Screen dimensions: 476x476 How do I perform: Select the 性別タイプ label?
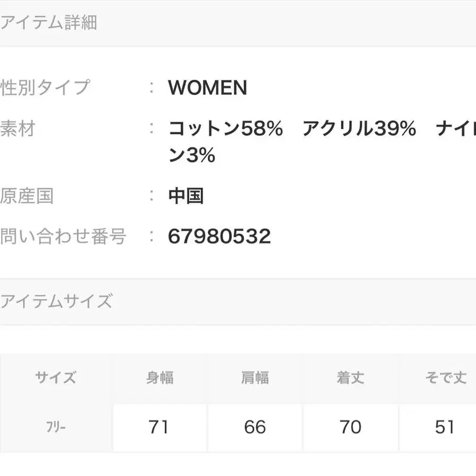pyautogui.click(x=45, y=87)
